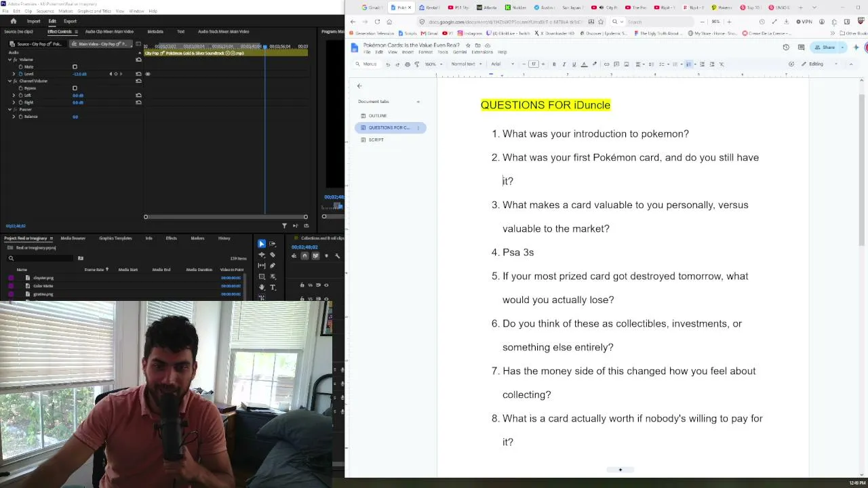Screen dimensions: 868x488
Task: Click the paint format icon in Docs
Action: pyautogui.click(x=416, y=64)
